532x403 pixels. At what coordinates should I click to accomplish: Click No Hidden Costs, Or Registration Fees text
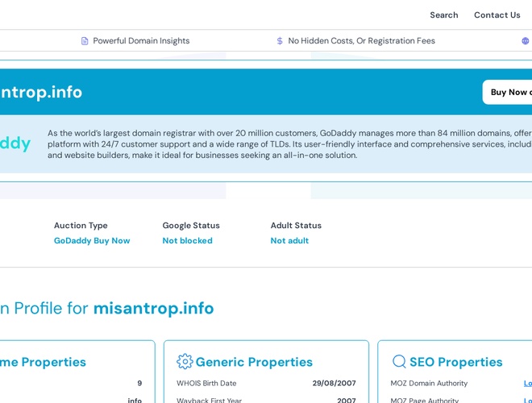point(361,41)
